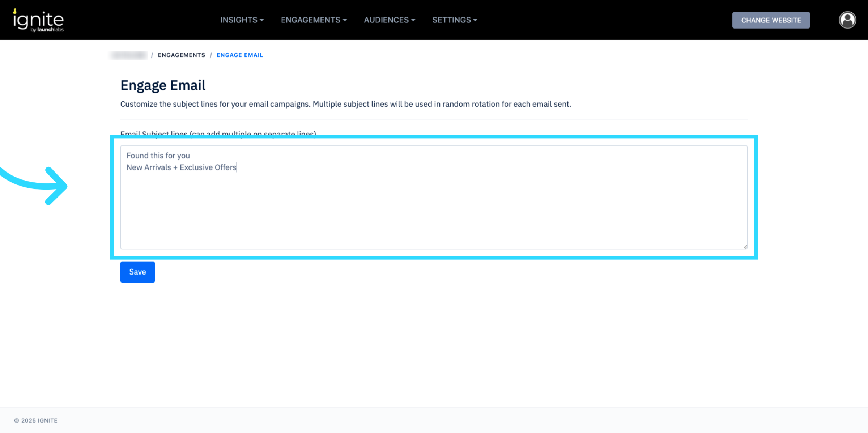Click the © 2025 IGNITE footer text
Screen dimensions: 868x433
click(36, 420)
